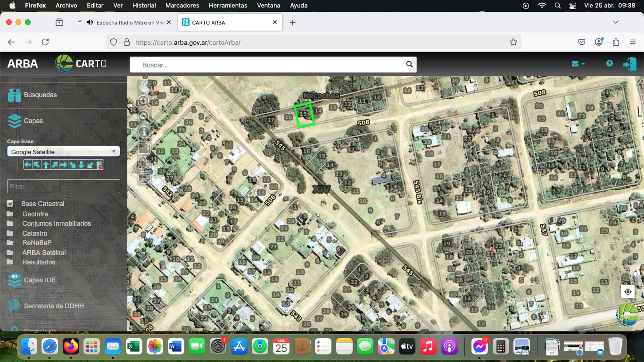Click the down arrow icon under Capa Base

(82, 165)
